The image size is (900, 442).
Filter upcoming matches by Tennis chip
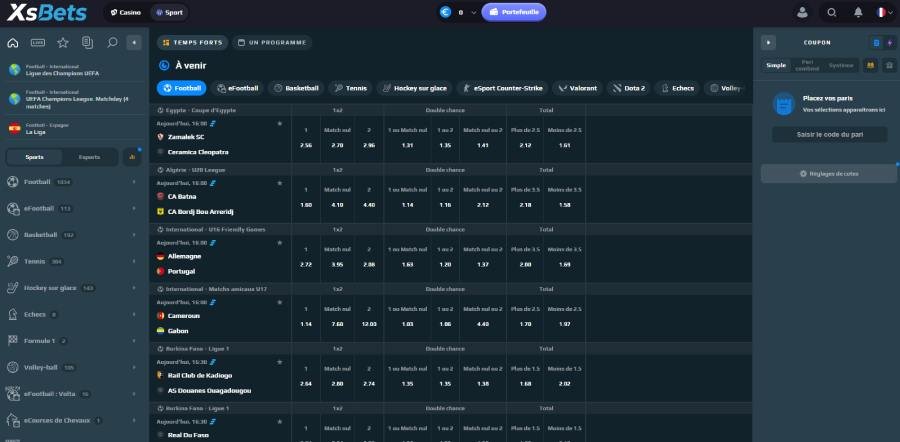point(351,88)
